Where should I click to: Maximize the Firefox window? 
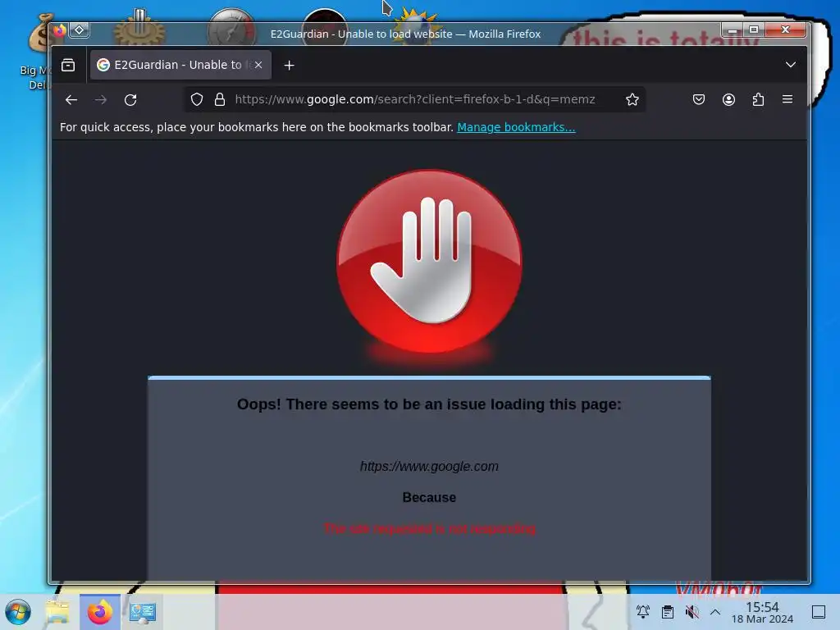click(754, 30)
